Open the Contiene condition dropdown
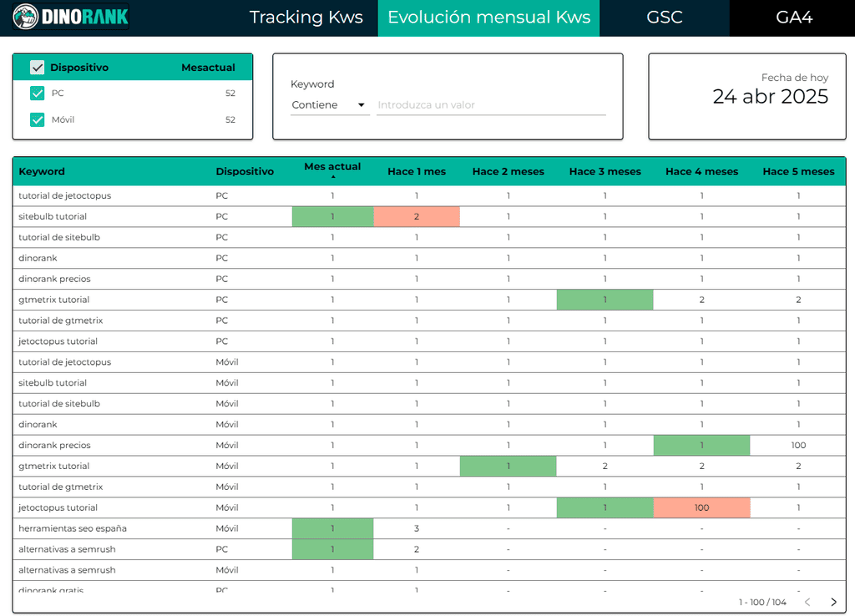Viewport: 855px width, 616px height. pyautogui.click(x=329, y=104)
